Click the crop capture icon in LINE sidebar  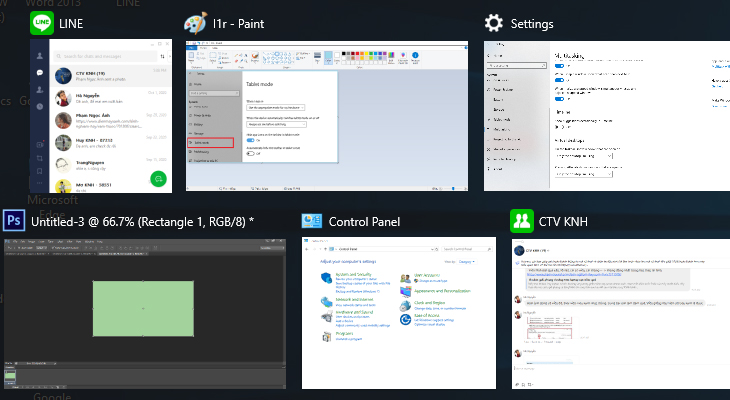[x=40, y=158]
